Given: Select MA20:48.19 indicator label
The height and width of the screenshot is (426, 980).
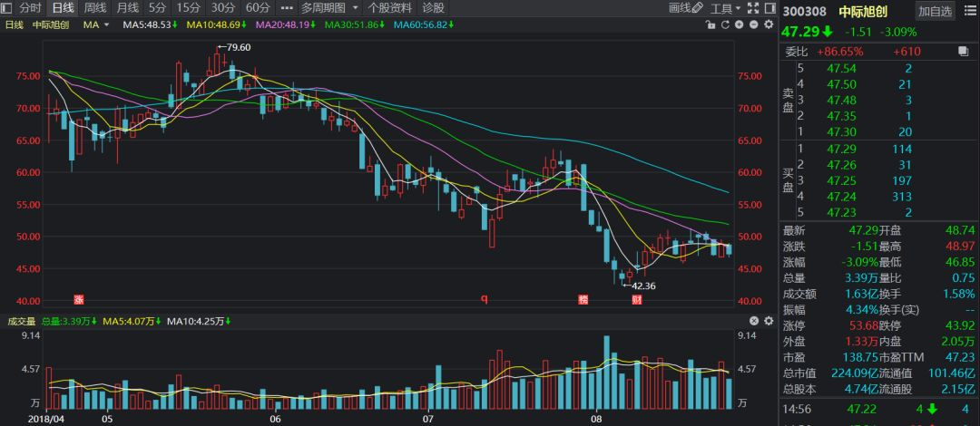Looking at the screenshot, I should point(285,24).
